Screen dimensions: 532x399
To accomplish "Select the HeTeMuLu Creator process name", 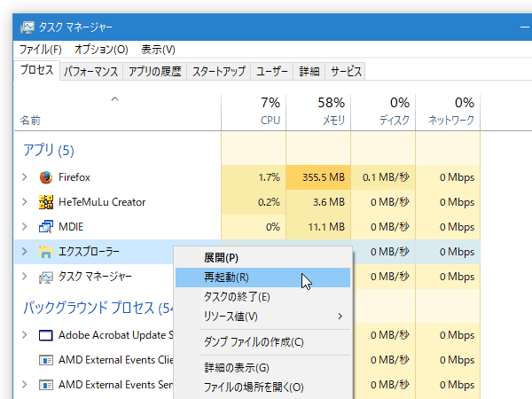I will [102, 202].
